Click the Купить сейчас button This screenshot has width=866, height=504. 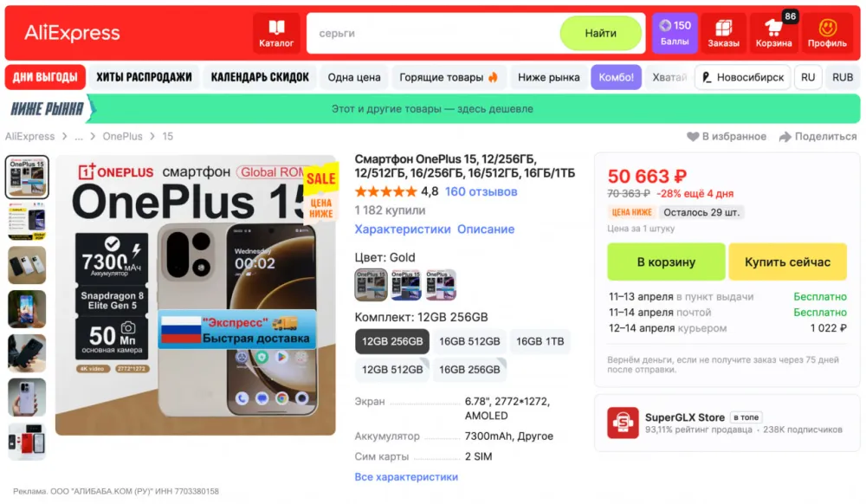[x=787, y=262]
